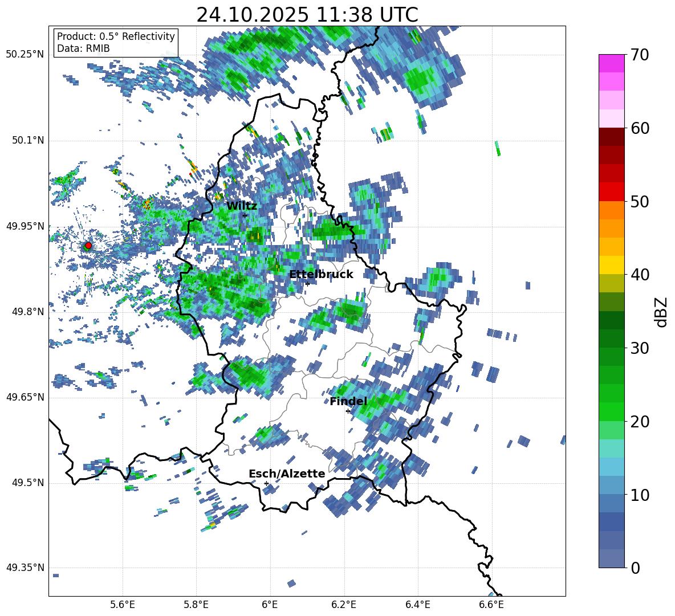
Task: Click the 6.4°E longitude tick label
Action: tap(417, 605)
